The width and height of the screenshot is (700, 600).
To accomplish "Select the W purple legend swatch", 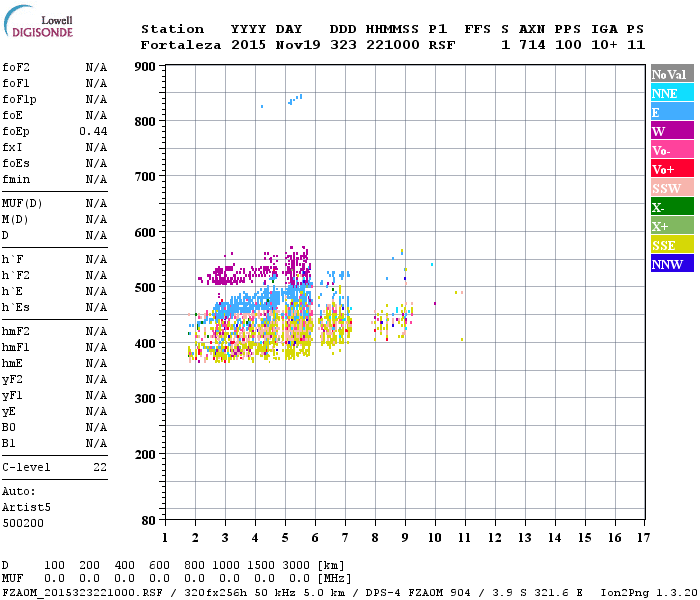I will [x=672, y=131].
